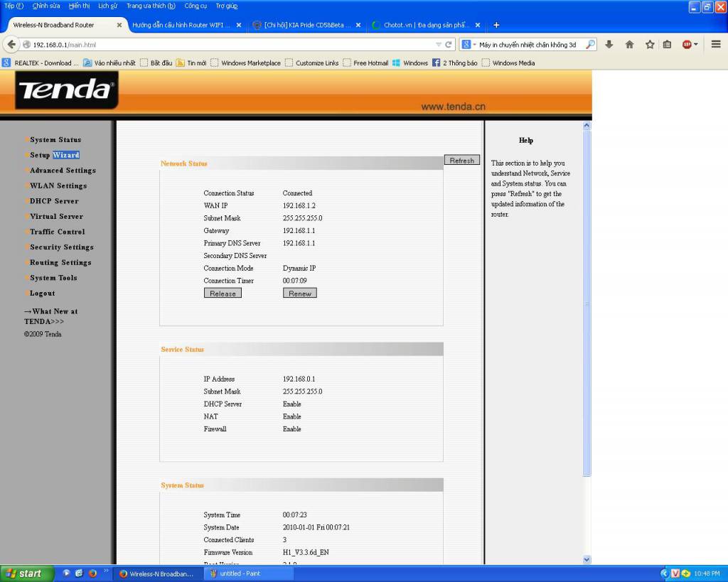Image resolution: width=728 pixels, height=582 pixels.
Task: Open the Setup Wizard page
Action: [x=54, y=155]
